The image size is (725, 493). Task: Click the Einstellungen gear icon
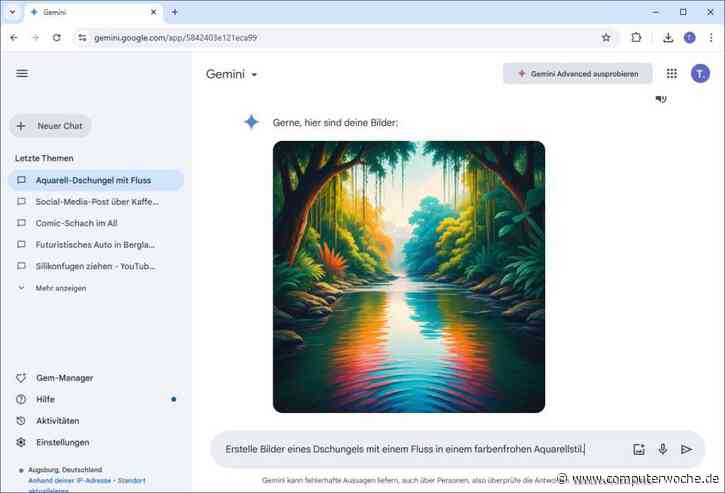21,442
